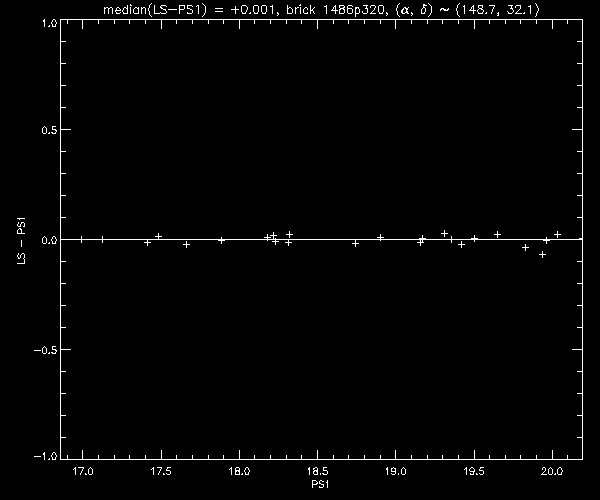Click the x-axis label PS1
This screenshot has width=600, height=500.
click(x=320, y=484)
